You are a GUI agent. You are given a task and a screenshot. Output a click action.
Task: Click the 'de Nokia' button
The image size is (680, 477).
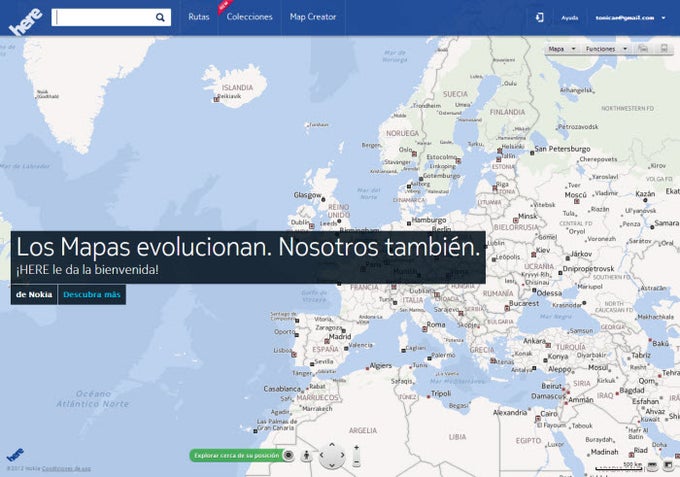point(34,294)
